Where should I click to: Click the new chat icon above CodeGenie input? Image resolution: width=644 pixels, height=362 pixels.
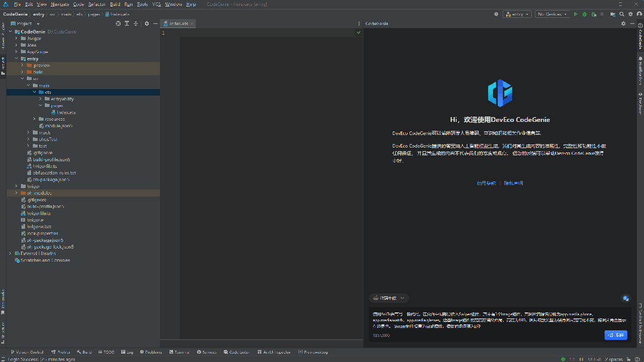[625, 298]
